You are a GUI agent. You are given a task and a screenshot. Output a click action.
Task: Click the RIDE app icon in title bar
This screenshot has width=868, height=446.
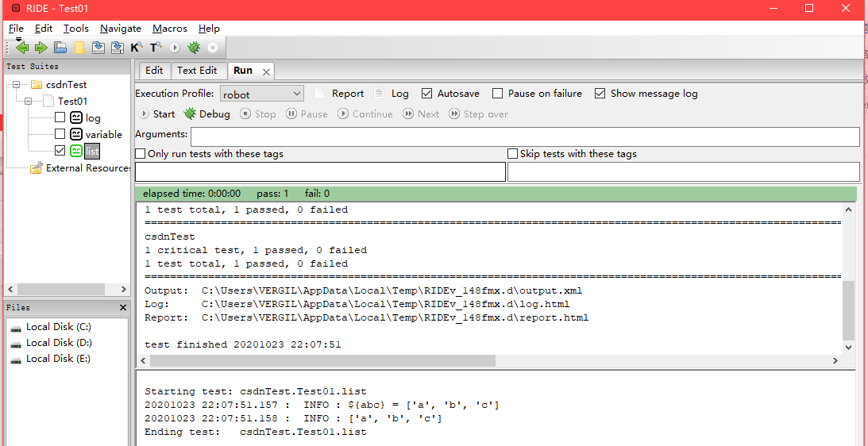(17, 8)
